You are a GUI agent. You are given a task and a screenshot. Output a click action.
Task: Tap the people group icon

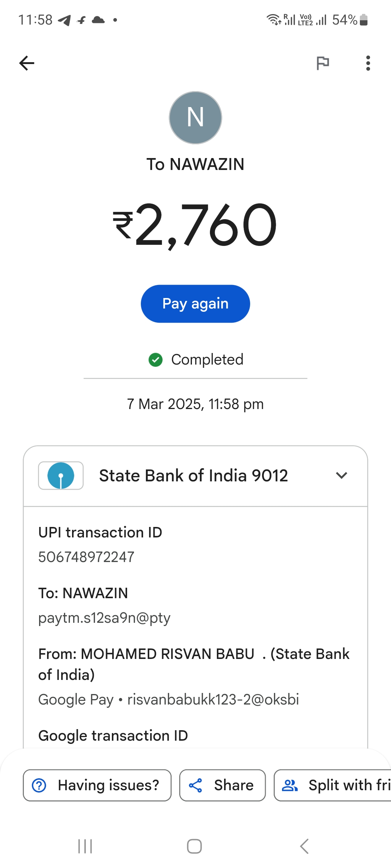(290, 785)
